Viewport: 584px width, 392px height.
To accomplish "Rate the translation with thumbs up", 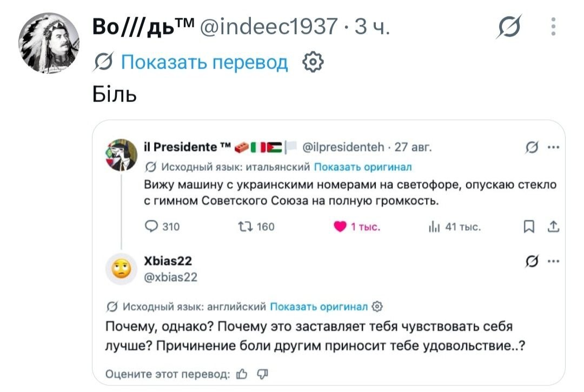I will click(242, 374).
